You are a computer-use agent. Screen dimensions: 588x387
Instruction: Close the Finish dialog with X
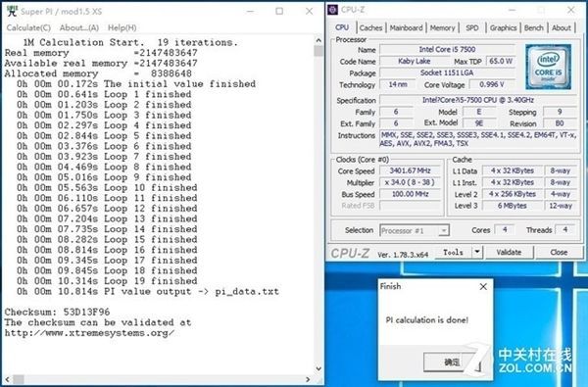483,287
